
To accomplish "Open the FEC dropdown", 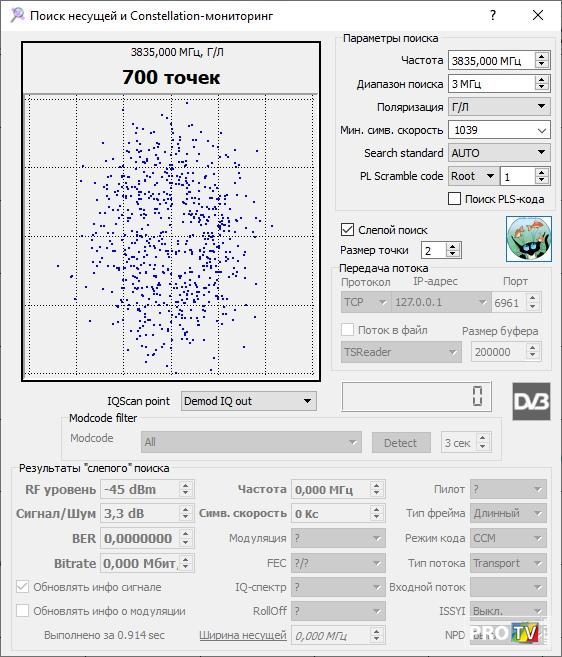I will (x=338, y=563).
